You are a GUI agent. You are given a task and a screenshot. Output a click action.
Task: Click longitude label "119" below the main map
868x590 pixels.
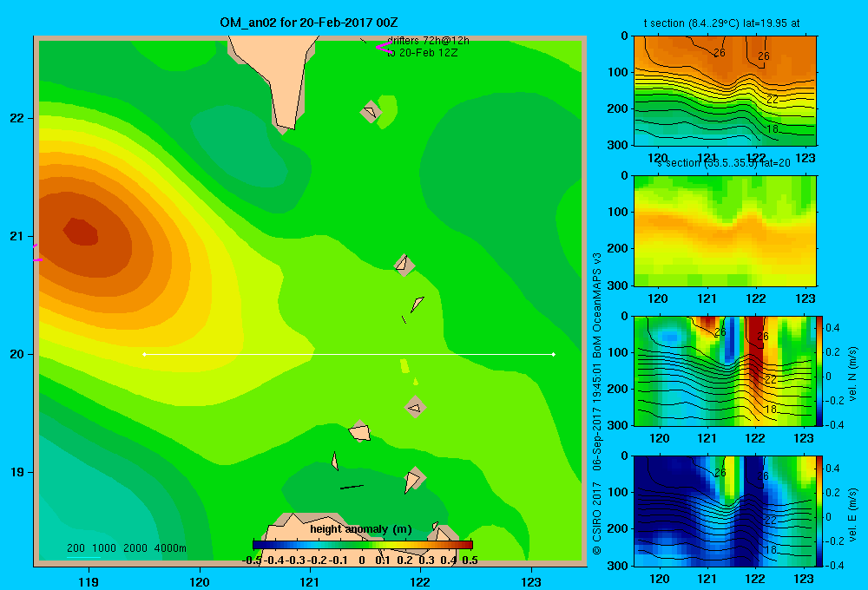[x=89, y=581]
